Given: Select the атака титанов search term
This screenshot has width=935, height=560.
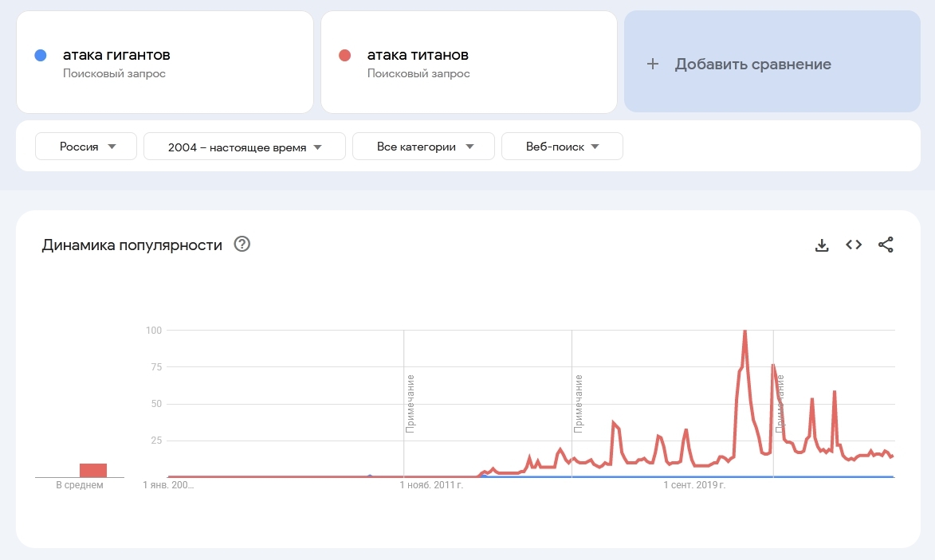Looking at the screenshot, I should (x=418, y=55).
